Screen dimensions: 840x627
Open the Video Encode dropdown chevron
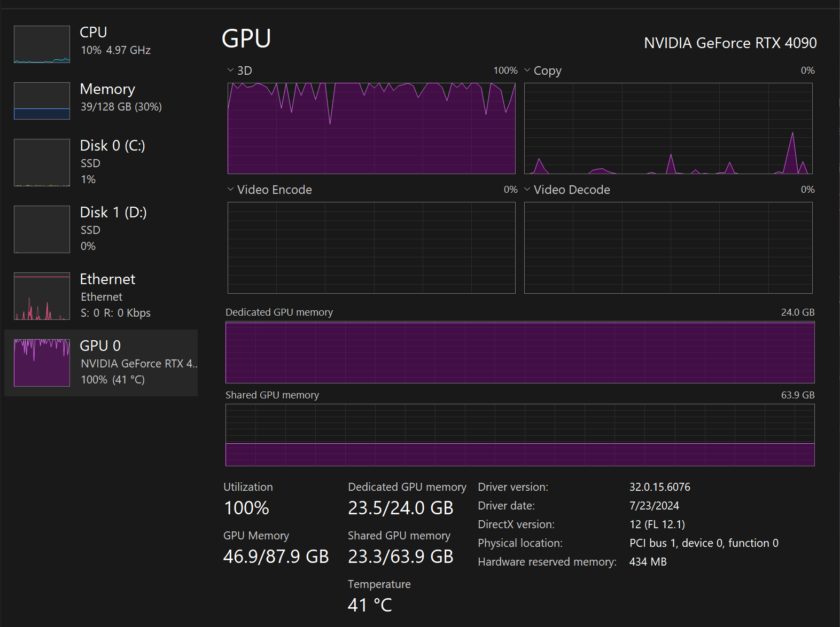click(x=230, y=190)
